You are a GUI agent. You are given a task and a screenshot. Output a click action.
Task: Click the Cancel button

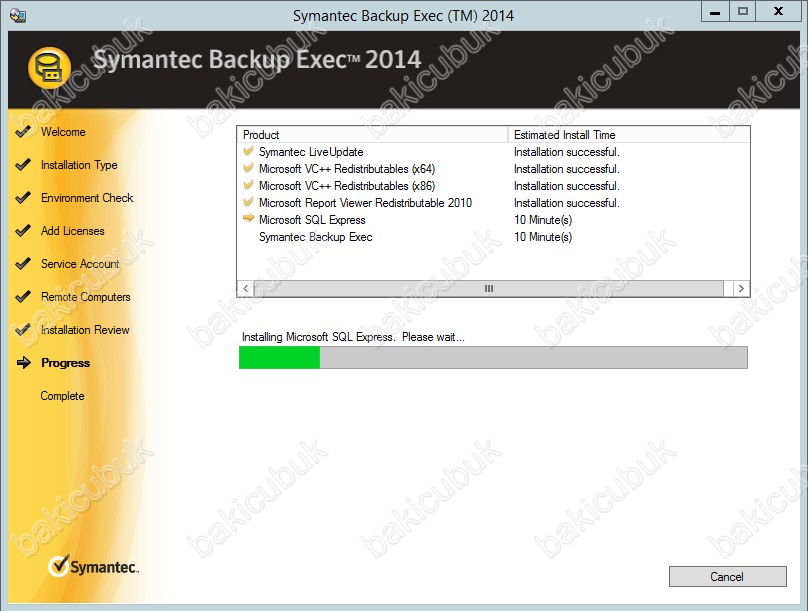728,576
